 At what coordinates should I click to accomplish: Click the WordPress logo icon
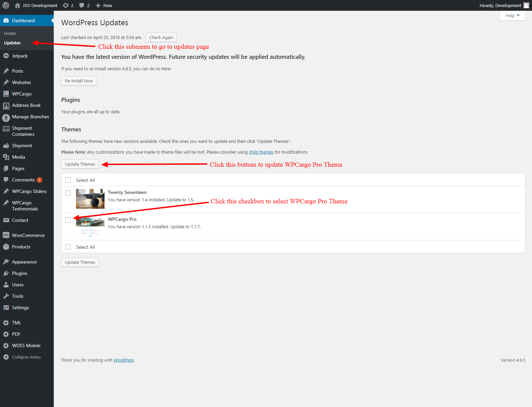coord(6,5)
